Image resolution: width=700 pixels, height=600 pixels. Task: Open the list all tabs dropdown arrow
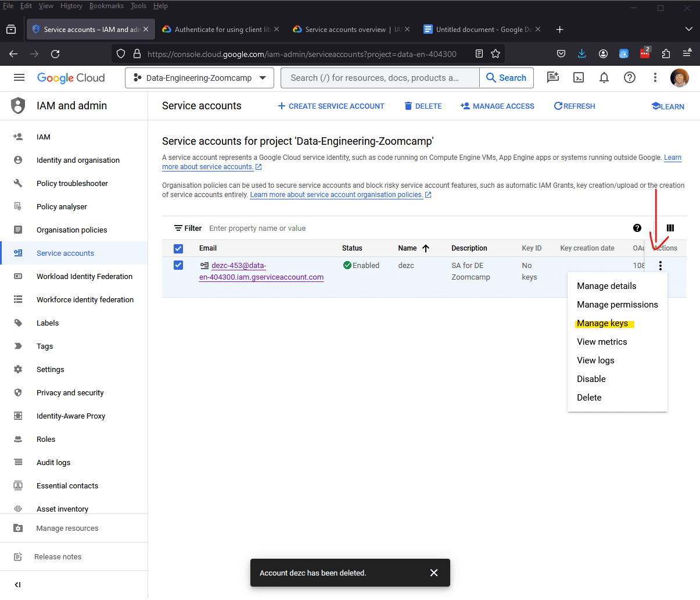tap(689, 29)
